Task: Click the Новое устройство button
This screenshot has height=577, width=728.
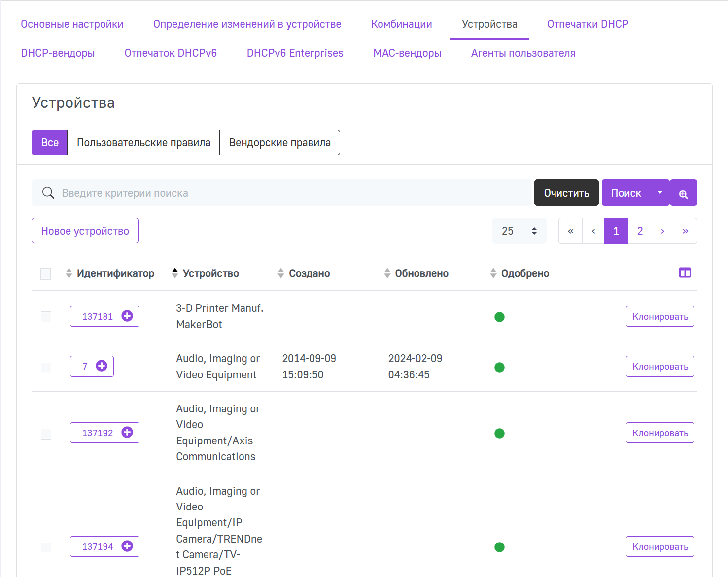Action: tap(85, 231)
